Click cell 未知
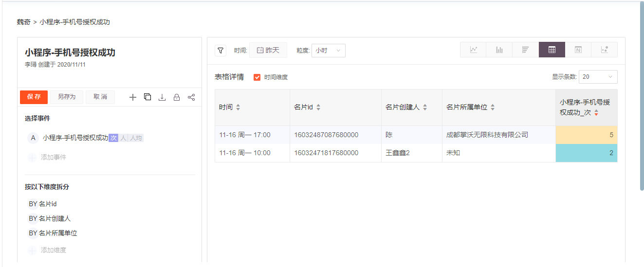Screen dimensions: 644x267 499,153
